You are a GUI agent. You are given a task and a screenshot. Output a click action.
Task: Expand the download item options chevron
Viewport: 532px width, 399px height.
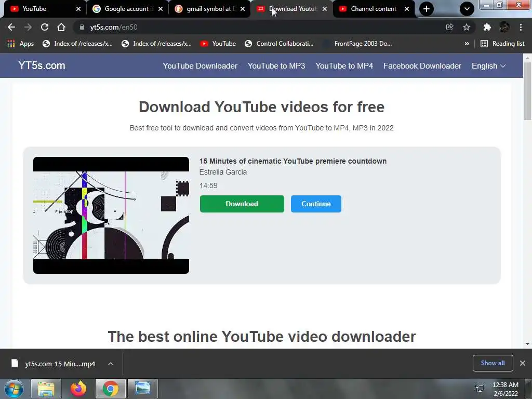click(111, 364)
